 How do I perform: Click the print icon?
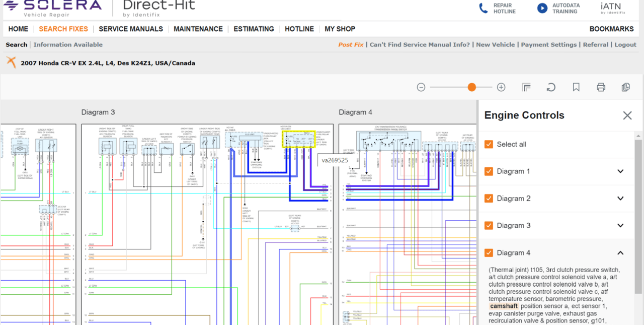pos(601,87)
